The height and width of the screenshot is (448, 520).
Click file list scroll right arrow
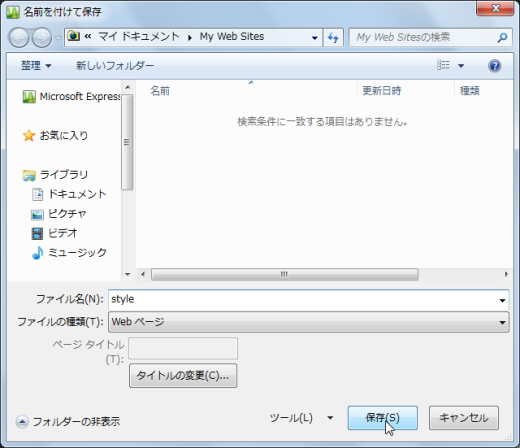coord(506,274)
